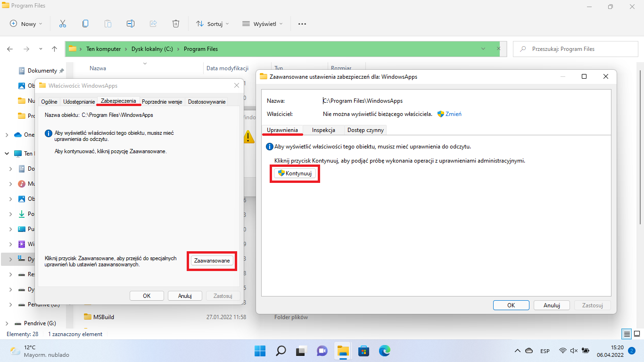
Task: Click the Rename icon in Explorer toolbar
Action: tap(131, 24)
